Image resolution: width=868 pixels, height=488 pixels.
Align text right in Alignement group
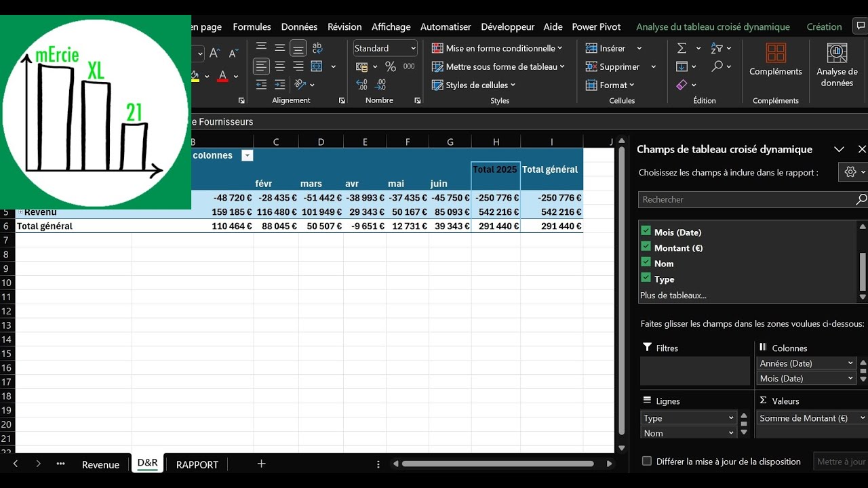[298, 66]
